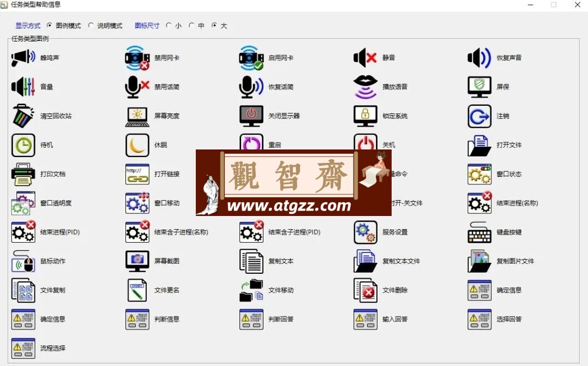Screen dimensions: 588x366
Task: Click the 结束含子进程(PID) icon
Action: (251, 232)
